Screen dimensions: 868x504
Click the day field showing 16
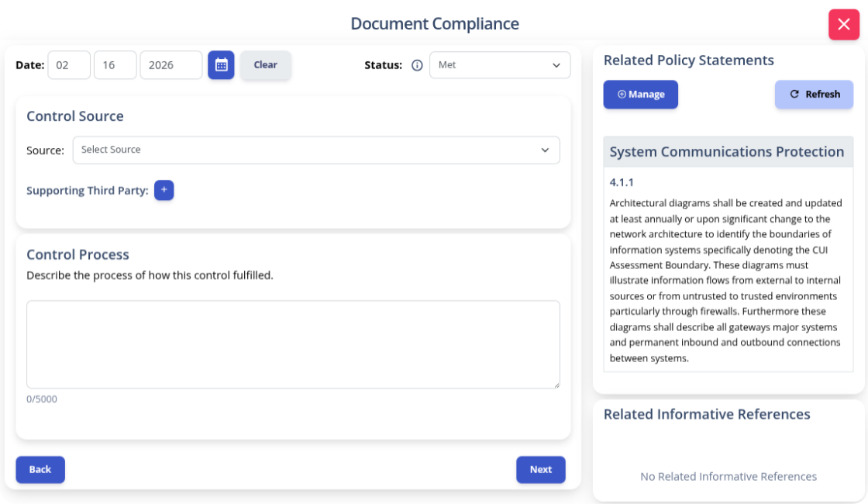coord(115,65)
